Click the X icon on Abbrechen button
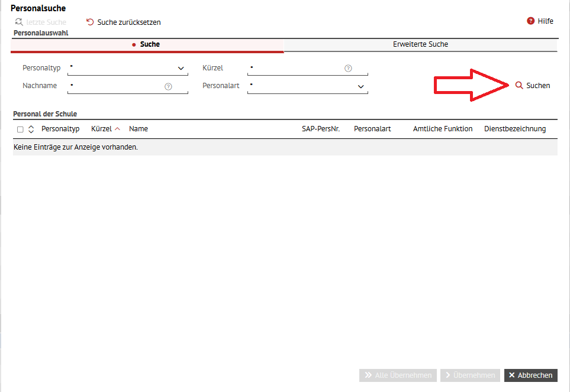The width and height of the screenshot is (570, 392). (x=512, y=375)
